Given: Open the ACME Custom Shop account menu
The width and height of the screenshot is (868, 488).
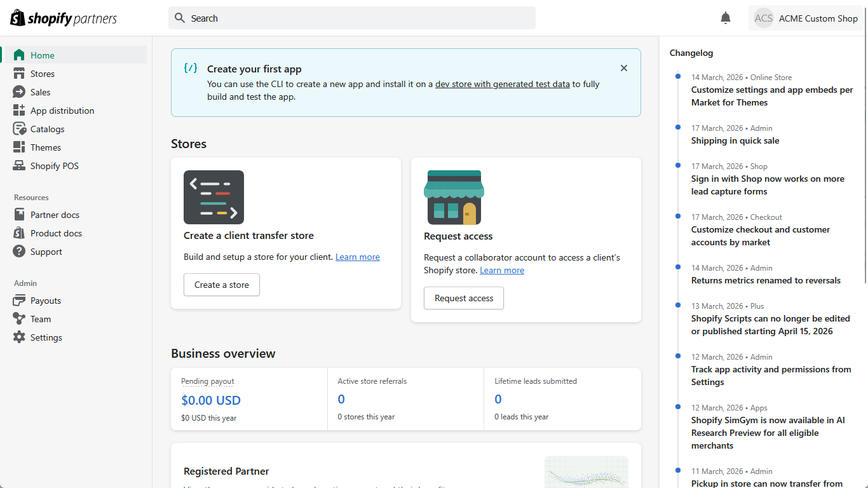Looking at the screenshot, I should (x=806, y=18).
